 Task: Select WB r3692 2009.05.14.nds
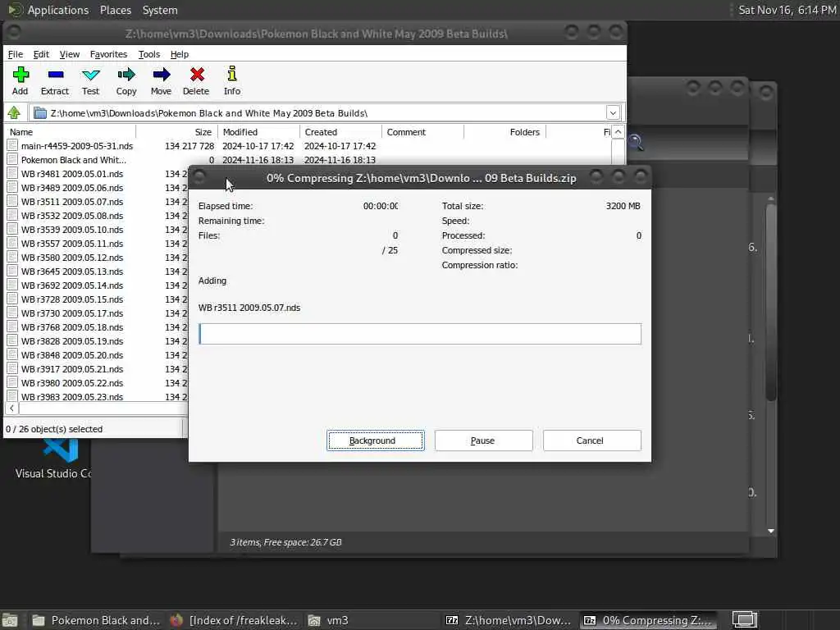tap(72, 285)
